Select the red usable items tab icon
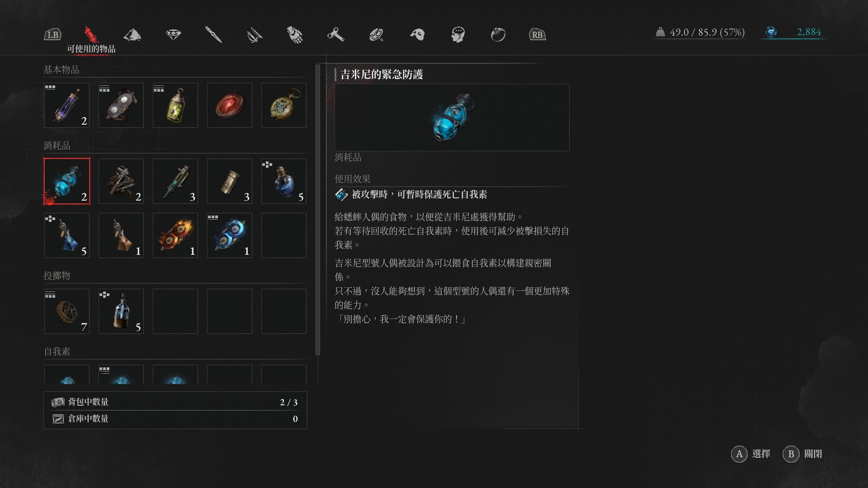The height and width of the screenshot is (488, 868). (91, 34)
